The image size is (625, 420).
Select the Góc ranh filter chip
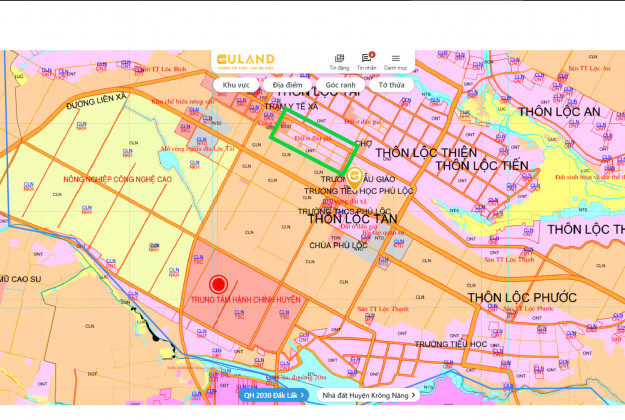340,85
